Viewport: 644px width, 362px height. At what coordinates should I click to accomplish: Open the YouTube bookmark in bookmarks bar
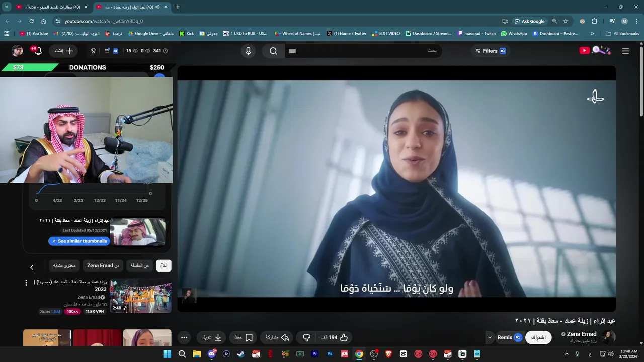click(x=34, y=34)
